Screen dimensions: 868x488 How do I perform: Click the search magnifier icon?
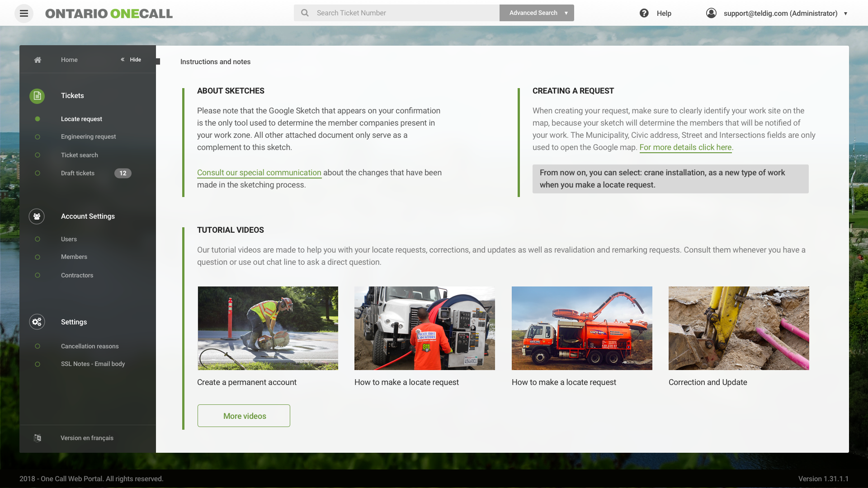305,13
